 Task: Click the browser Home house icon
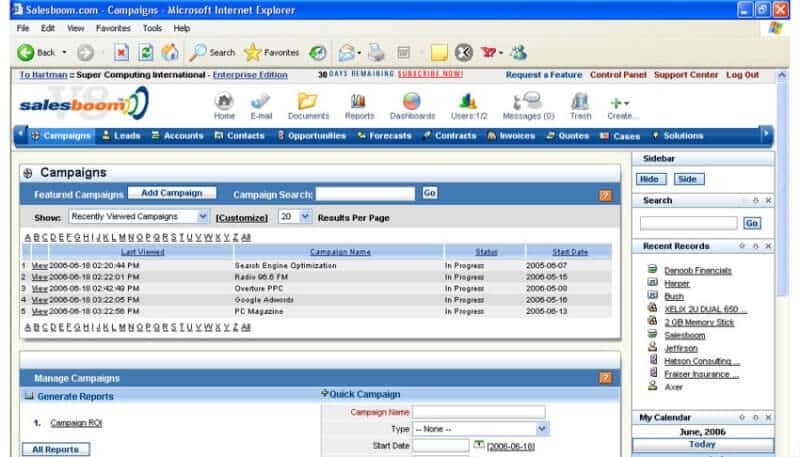pyautogui.click(x=170, y=53)
